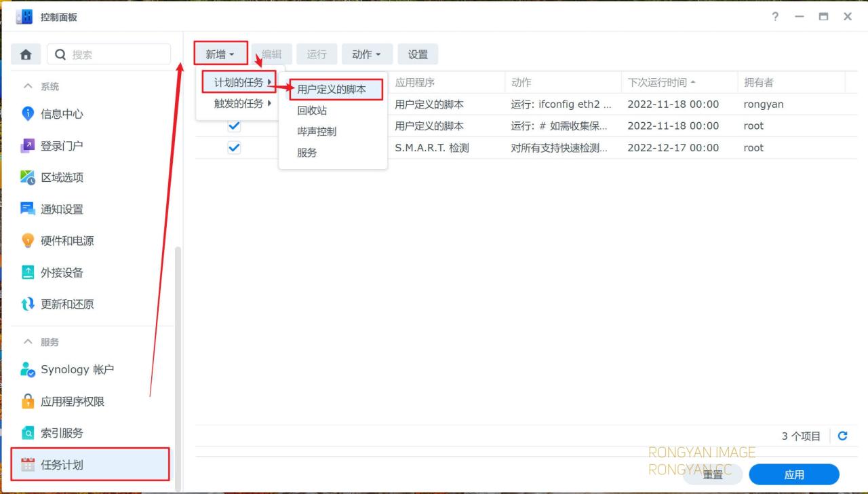Screen dimensions: 868x494
Task: Expand the 触发的任务 submenu
Action: (x=240, y=104)
